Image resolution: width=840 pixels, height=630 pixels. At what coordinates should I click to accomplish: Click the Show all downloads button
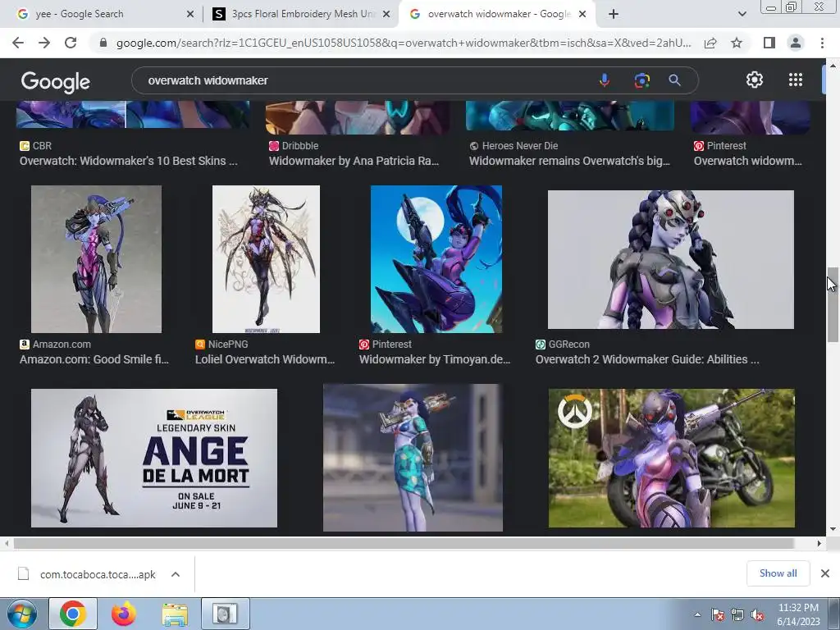778,573
